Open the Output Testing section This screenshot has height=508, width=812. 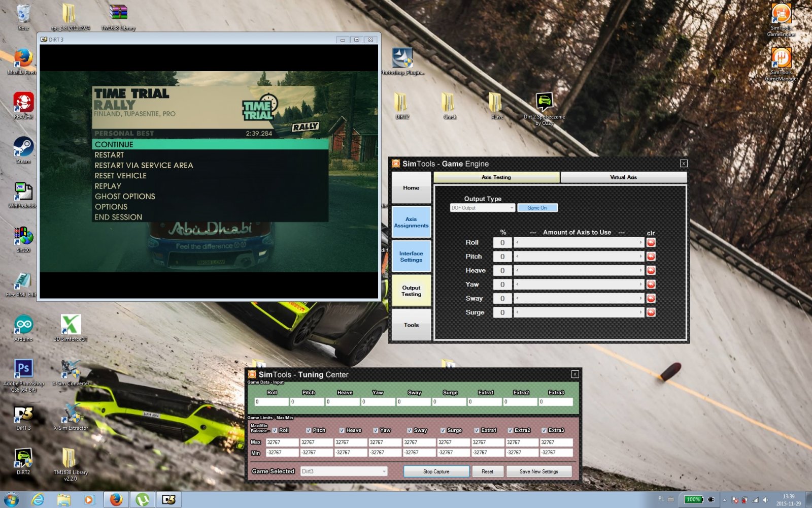[411, 291]
